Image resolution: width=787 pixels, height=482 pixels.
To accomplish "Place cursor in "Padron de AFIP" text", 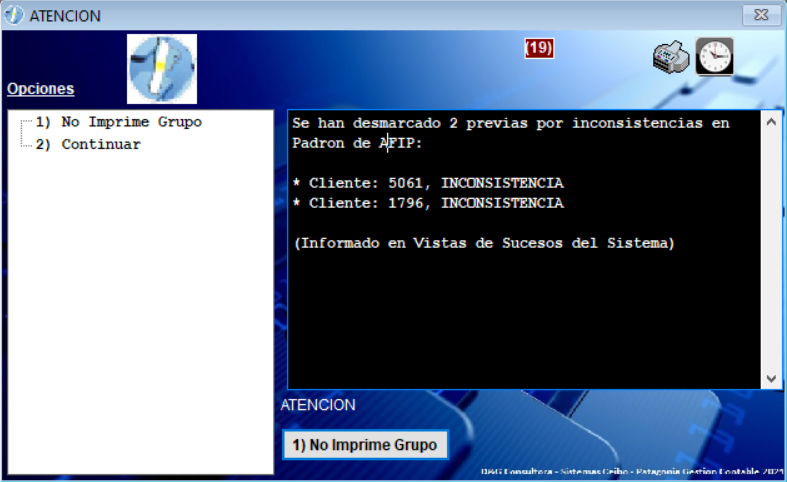I will pos(357,143).
